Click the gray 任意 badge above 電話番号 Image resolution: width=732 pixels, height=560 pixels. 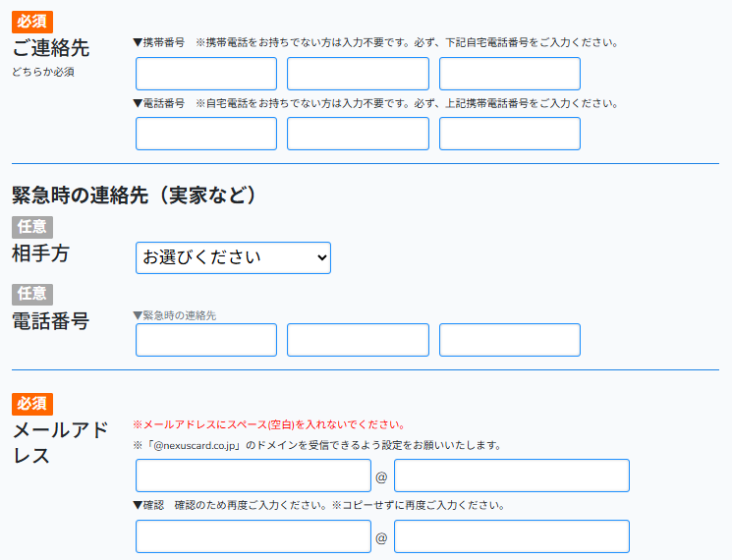32,294
